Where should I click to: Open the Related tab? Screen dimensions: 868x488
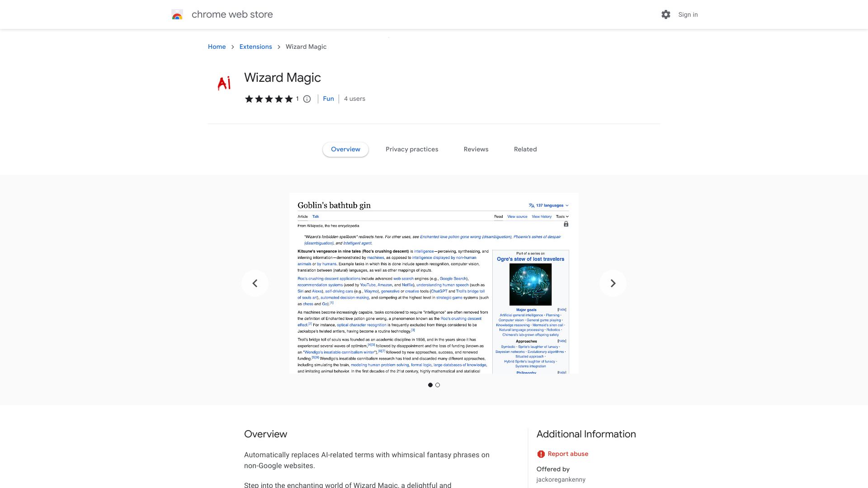[x=525, y=150]
